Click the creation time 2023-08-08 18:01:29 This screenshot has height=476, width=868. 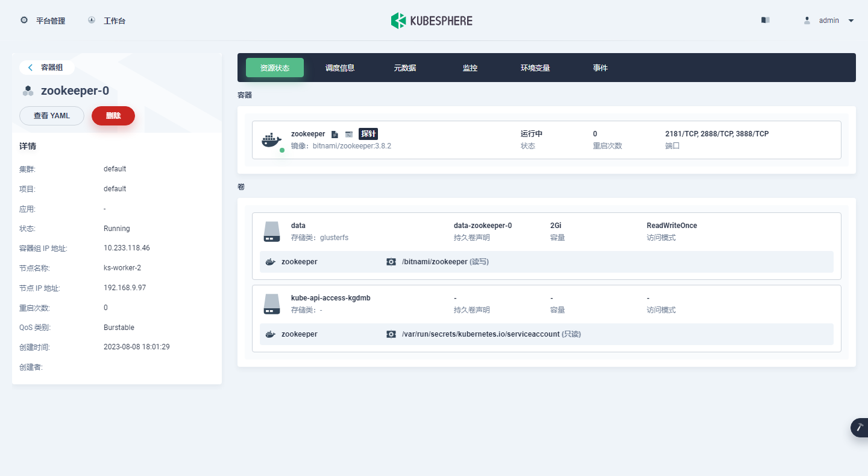tap(137, 347)
